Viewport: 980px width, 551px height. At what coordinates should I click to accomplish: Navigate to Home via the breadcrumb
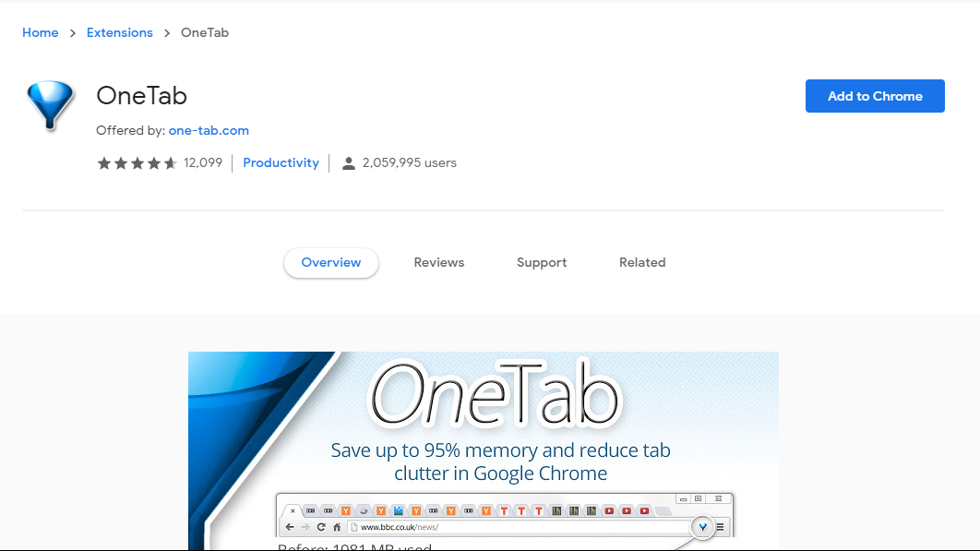[40, 32]
